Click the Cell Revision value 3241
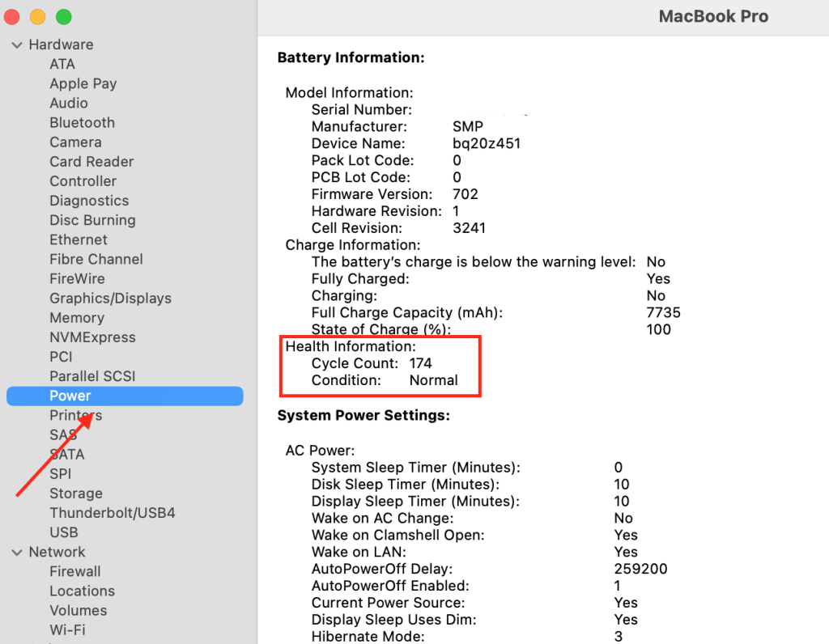The width and height of the screenshot is (829, 644). tap(469, 228)
